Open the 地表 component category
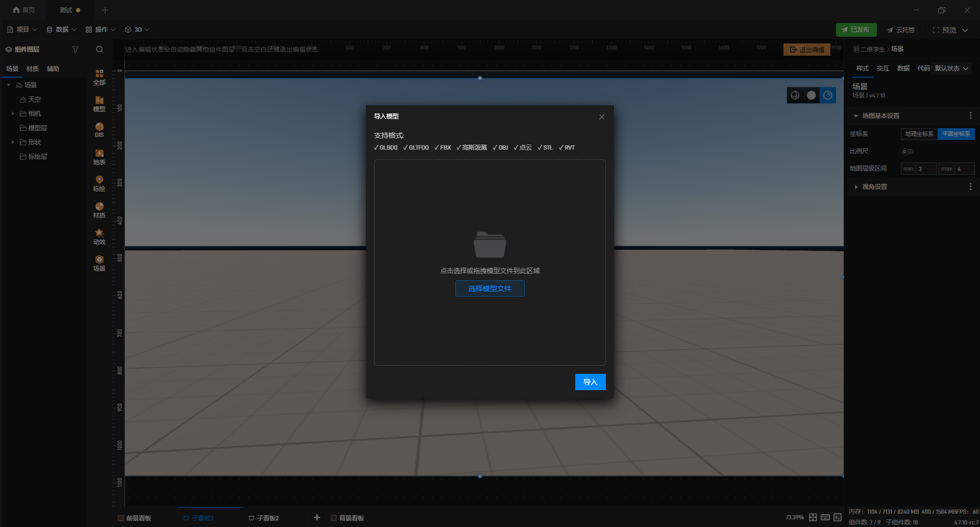This screenshot has height=527, width=980. pos(99,157)
